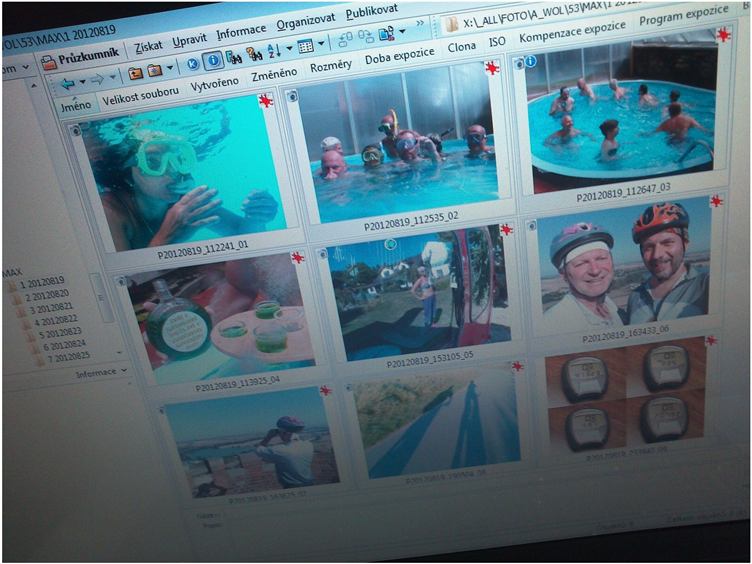Open the Publikovat menu

coord(372,12)
